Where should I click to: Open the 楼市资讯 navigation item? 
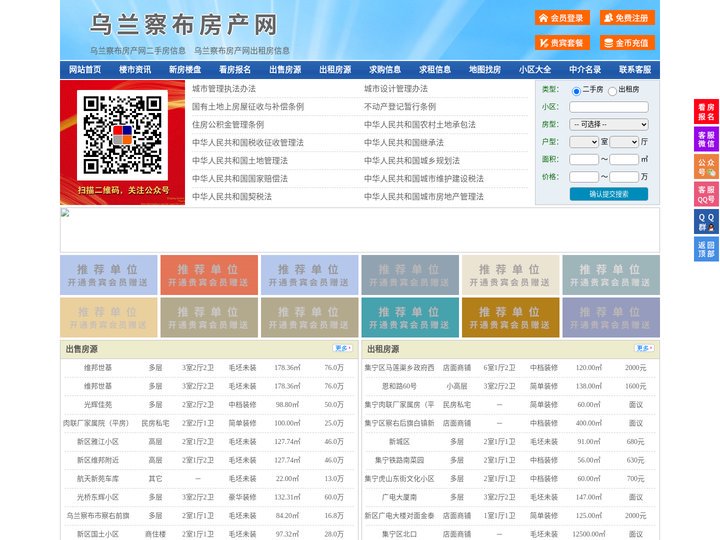[135, 70]
